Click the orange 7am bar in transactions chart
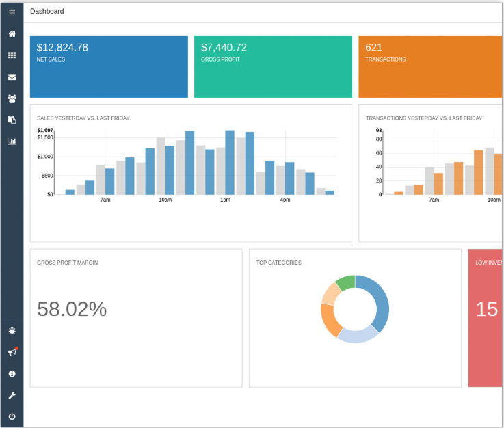Image resolution: width=504 pixels, height=428 pixels. [438, 184]
